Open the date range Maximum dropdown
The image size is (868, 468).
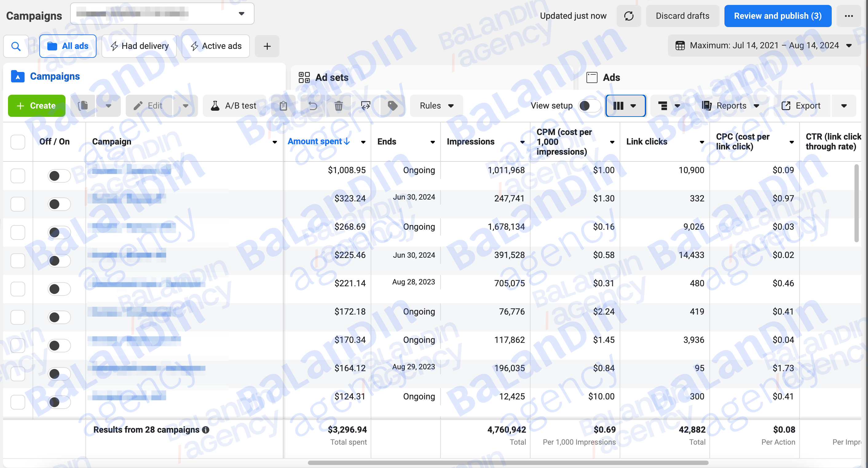tap(764, 45)
